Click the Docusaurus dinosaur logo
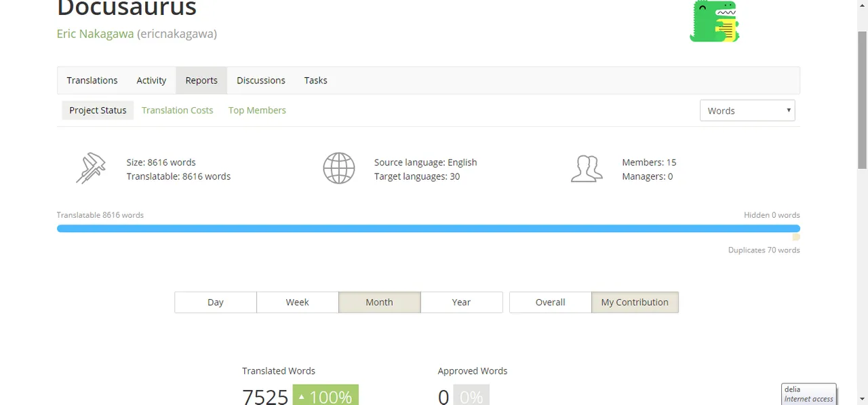This screenshot has width=868, height=405. click(714, 21)
